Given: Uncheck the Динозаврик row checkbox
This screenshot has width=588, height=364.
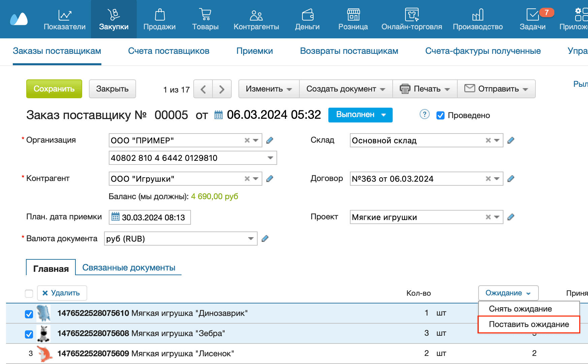Looking at the screenshot, I should pyautogui.click(x=29, y=314).
